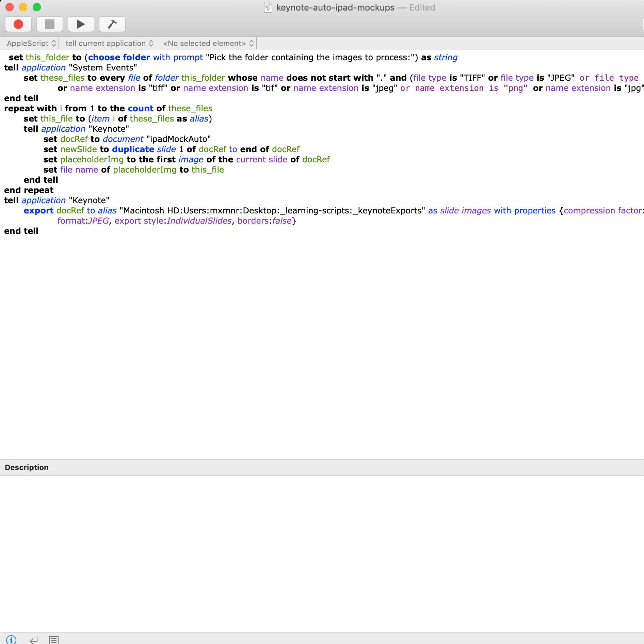This screenshot has height=644, width=644.
Task: Open the 'No selected element' dropdown
Action: 208,43
